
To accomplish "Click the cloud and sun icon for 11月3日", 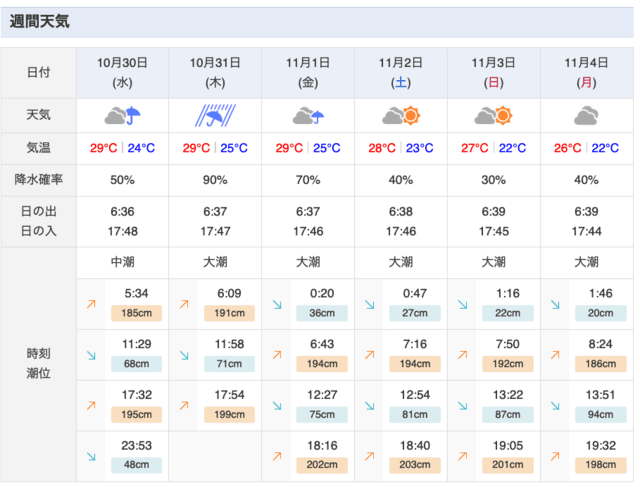I will [493, 116].
